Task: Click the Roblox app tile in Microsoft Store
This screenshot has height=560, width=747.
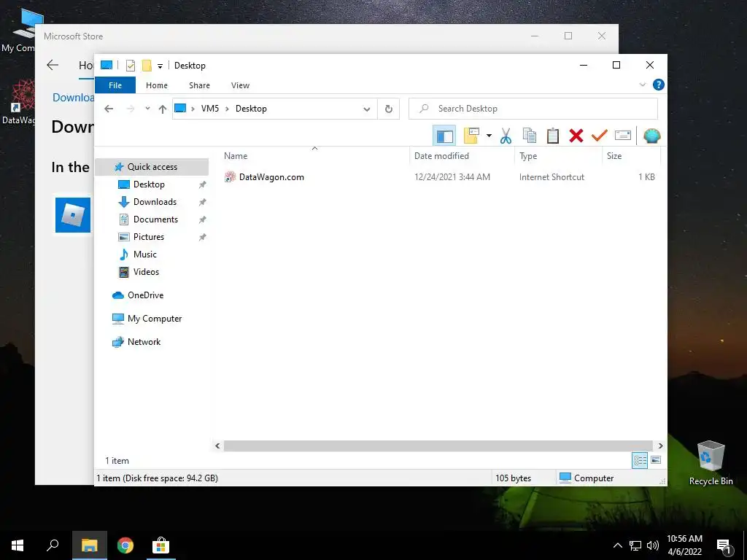Action: pyautogui.click(x=73, y=215)
